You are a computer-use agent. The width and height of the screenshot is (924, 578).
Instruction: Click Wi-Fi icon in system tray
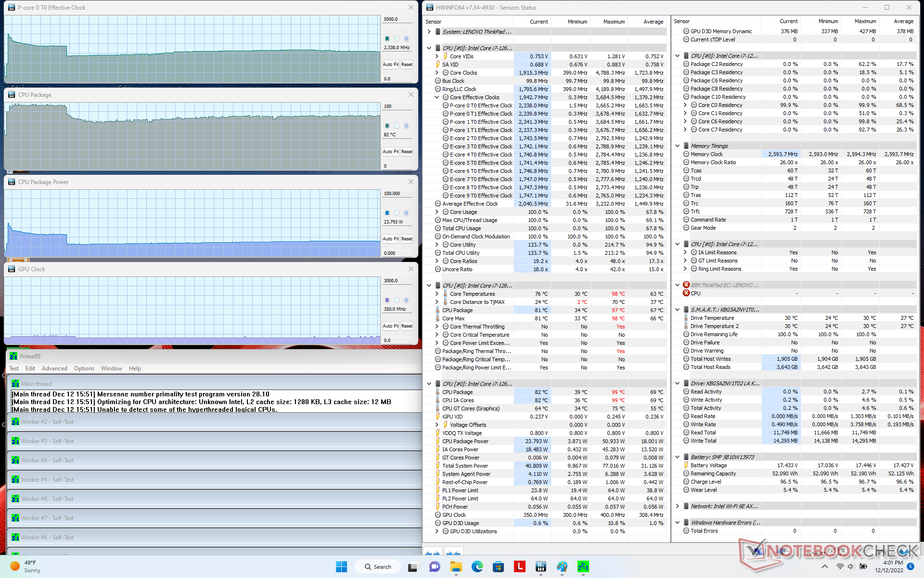pyautogui.click(x=840, y=567)
